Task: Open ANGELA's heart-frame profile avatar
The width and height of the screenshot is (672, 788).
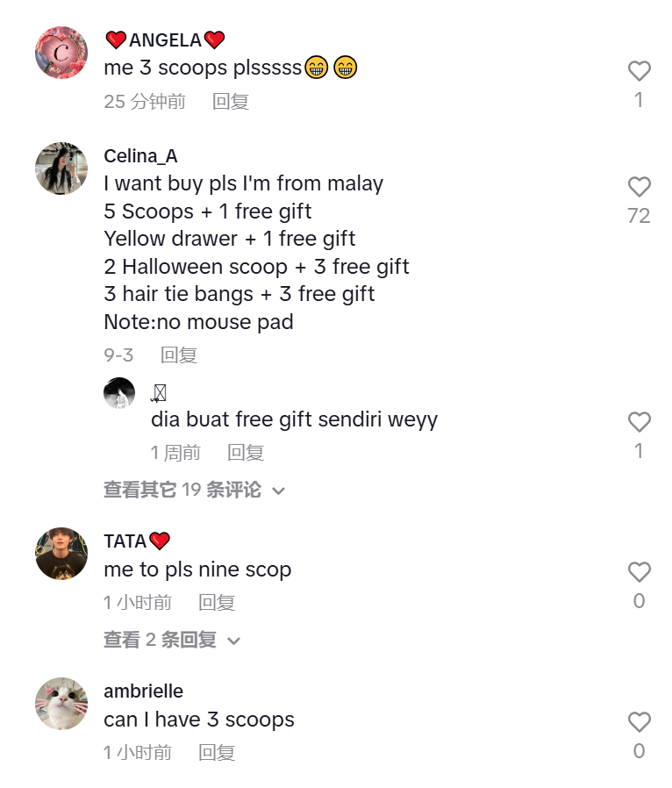Action: (x=61, y=53)
